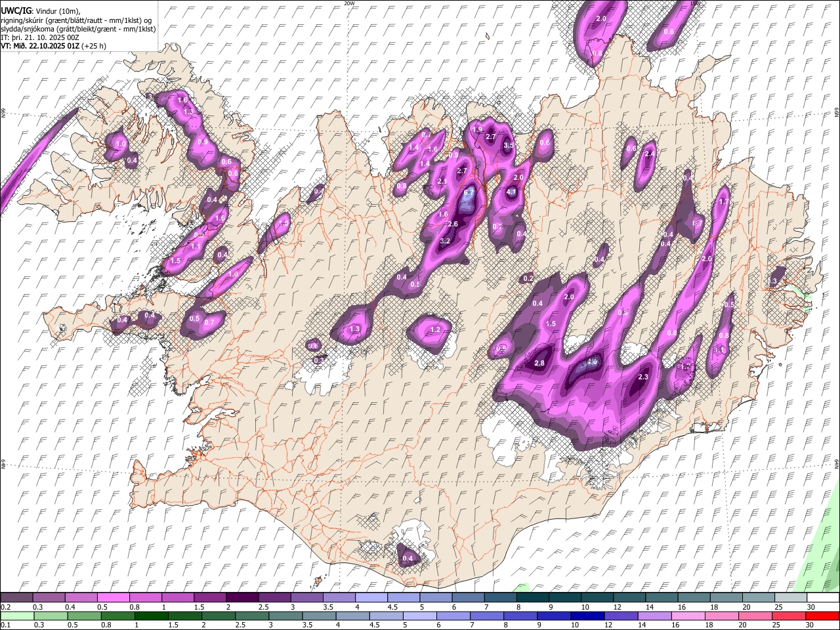Click the 2.6 value label on the map
The height and width of the screenshot is (630, 840).
tap(453, 224)
